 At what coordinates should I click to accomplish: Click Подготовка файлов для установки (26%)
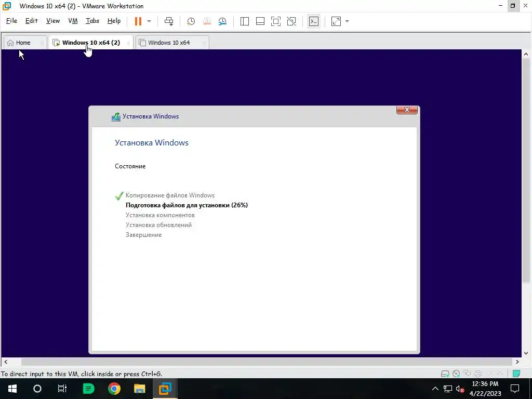pos(187,205)
